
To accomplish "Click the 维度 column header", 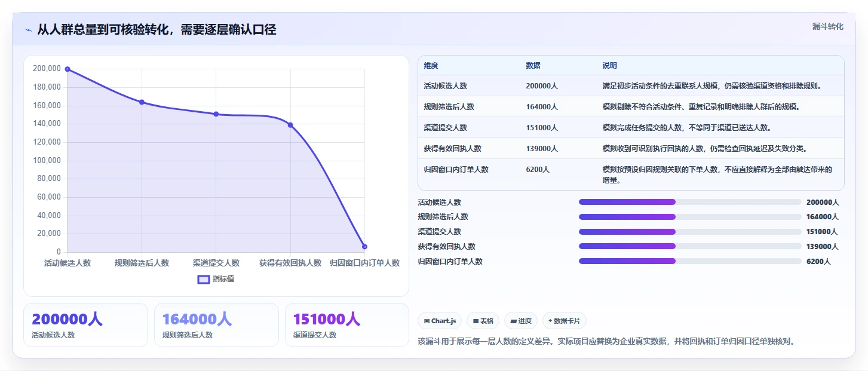I will pos(431,66).
